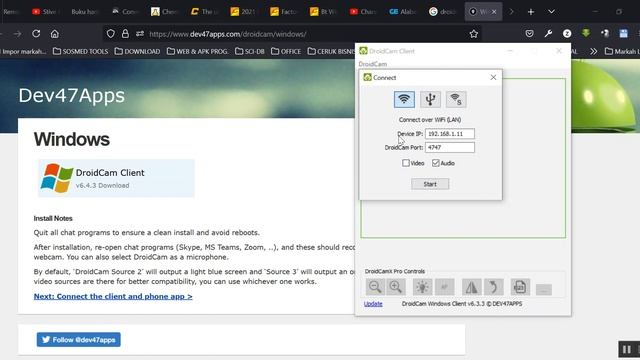Click the DroidCam Port input field

450,147
